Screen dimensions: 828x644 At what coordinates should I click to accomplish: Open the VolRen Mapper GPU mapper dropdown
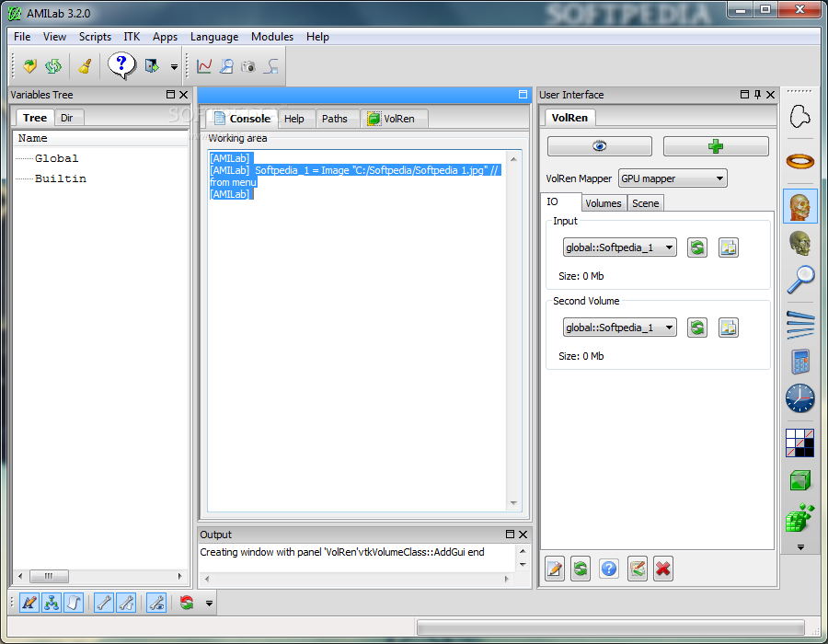coord(673,178)
